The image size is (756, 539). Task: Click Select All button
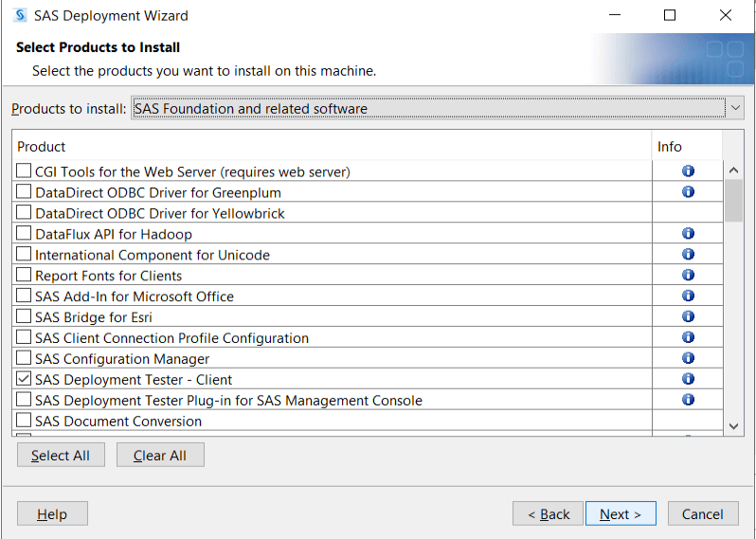(61, 455)
